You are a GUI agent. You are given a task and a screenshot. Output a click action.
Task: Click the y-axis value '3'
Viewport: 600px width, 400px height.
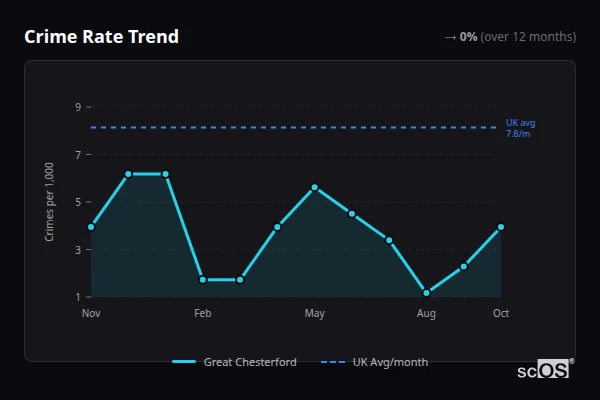78,250
